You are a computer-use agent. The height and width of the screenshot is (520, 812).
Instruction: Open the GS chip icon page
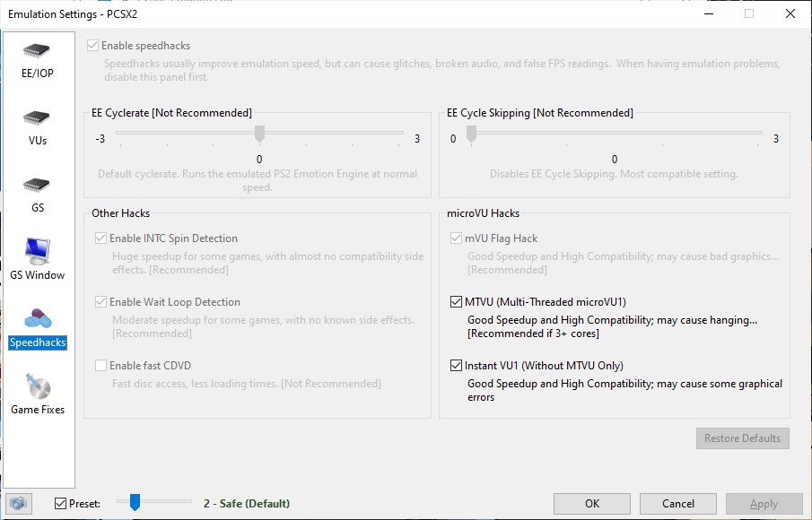[x=37, y=186]
